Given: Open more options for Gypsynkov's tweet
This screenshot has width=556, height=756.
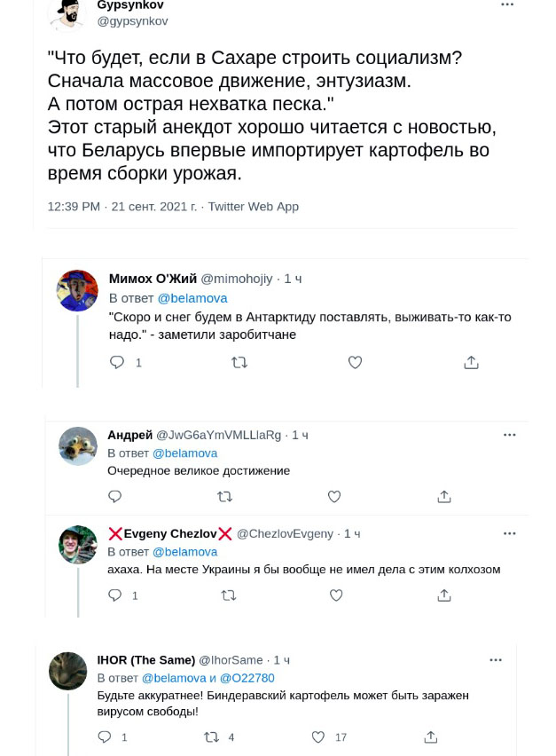Looking at the screenshot, I should (x=507, y=5).
